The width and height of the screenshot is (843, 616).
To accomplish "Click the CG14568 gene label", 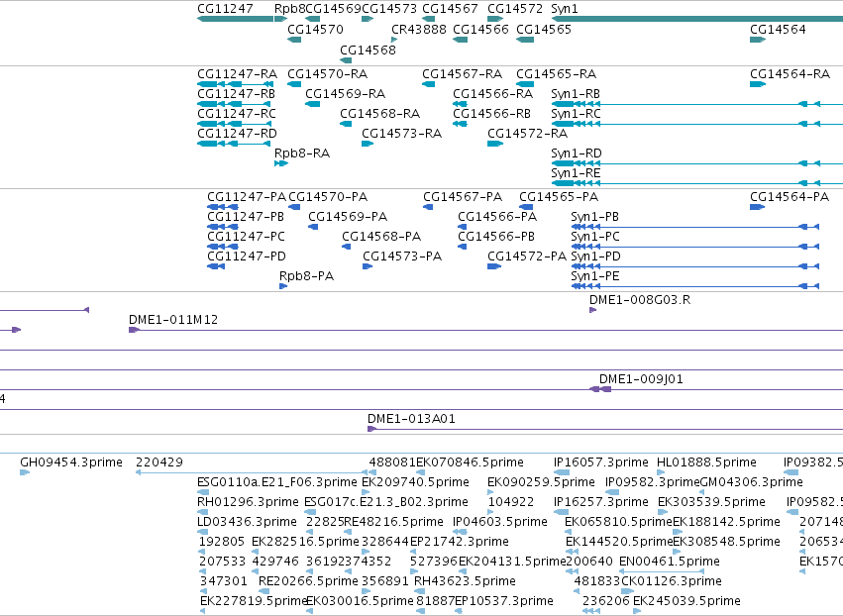I will (x=368, y=50).
